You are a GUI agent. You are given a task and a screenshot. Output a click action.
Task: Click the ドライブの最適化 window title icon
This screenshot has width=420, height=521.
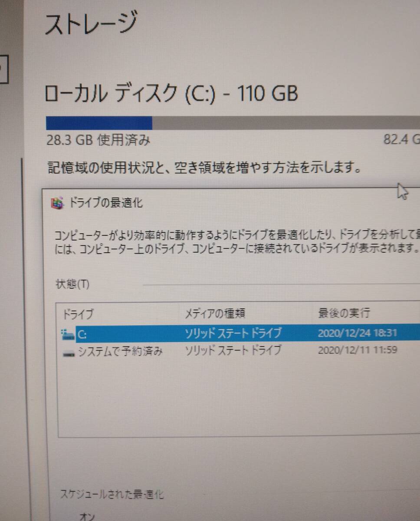pos(57,203)
